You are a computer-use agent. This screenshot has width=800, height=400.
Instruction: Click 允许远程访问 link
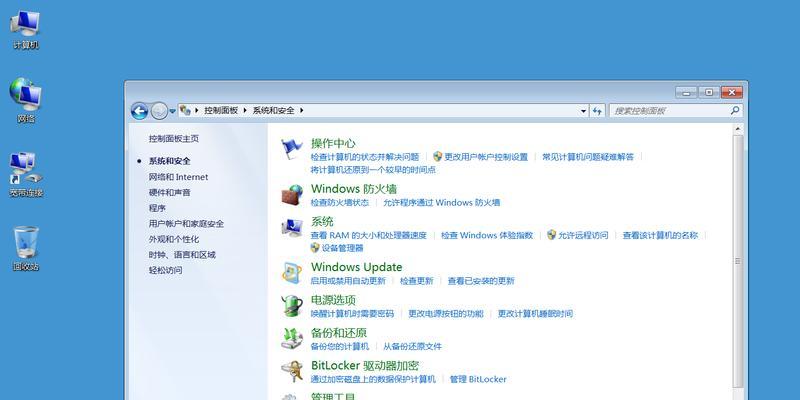pos(583,235)
